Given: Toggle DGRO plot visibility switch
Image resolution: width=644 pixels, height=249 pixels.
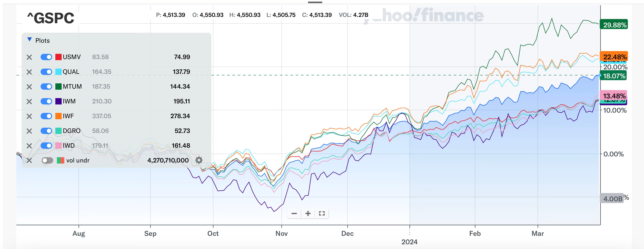Looking at the screenshot, I should 46,131.
